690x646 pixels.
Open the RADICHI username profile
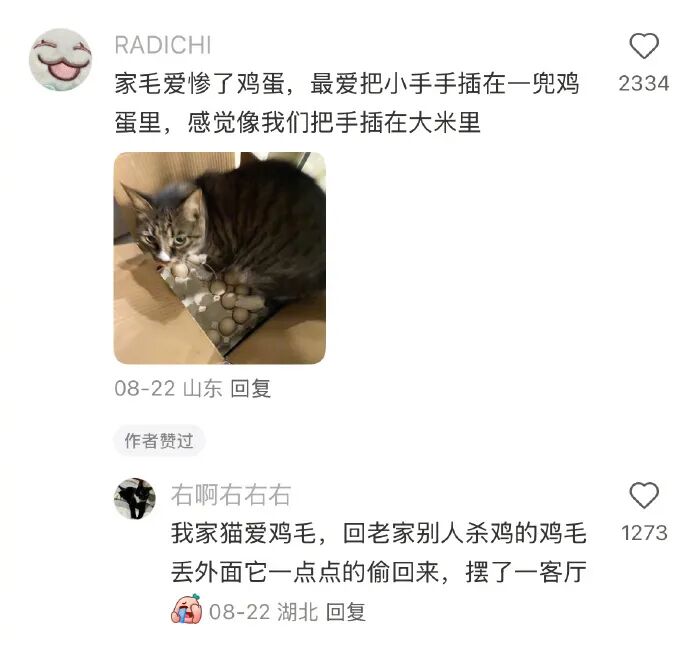(163, 45)
